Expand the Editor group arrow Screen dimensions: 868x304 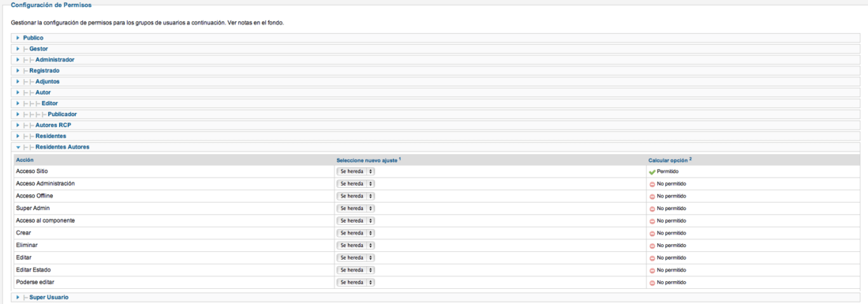(x=18, y=103)
